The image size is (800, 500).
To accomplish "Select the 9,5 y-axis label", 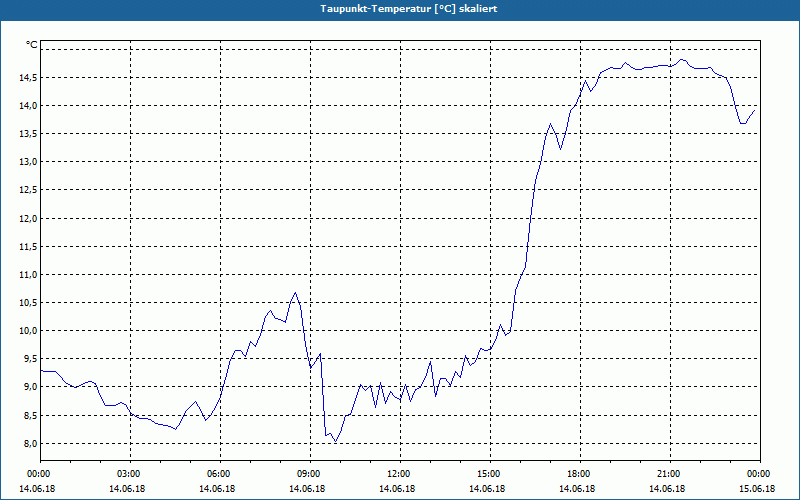I will tap(30, 359).
